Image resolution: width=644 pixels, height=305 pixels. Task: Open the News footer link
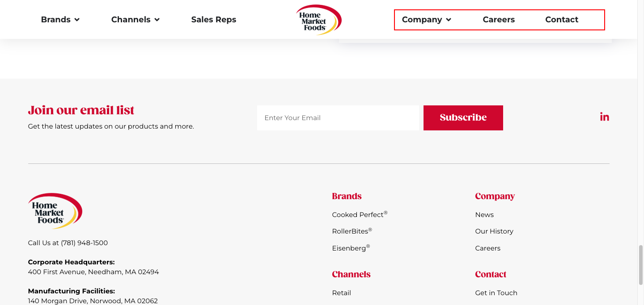[484, 215]
